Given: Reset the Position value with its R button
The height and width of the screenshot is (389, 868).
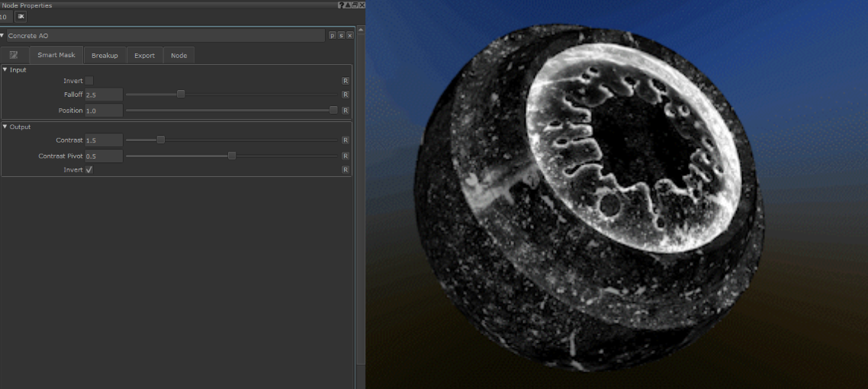Looking at the screenshot, I should (x=346, y=111).
